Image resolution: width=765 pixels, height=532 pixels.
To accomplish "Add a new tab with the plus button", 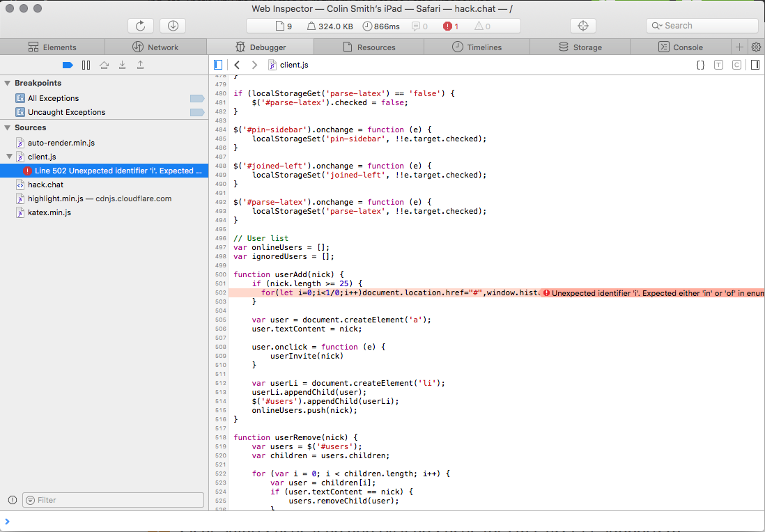I will [x=740, y=47].
